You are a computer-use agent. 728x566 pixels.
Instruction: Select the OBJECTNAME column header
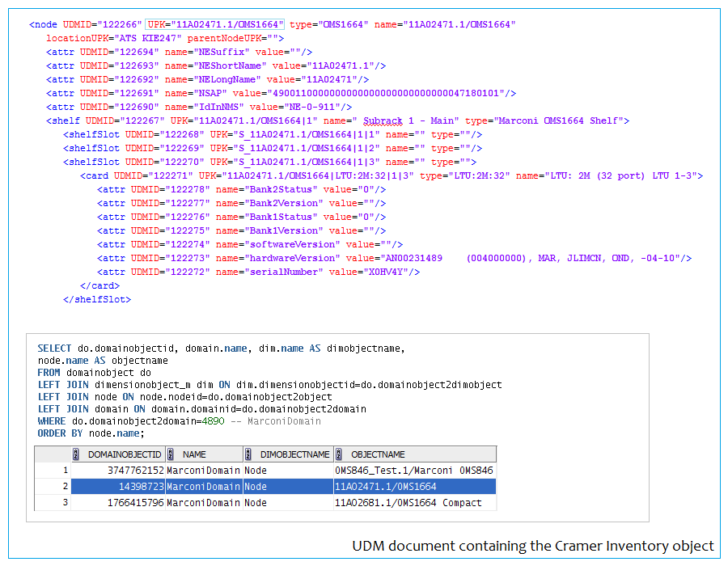coord(378,454)
